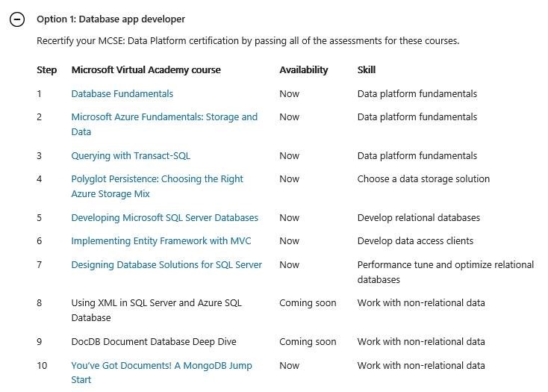Viewport: 548px width, 392px height.
Task: Open the Database Fundamentals course link
Action: 122,93
